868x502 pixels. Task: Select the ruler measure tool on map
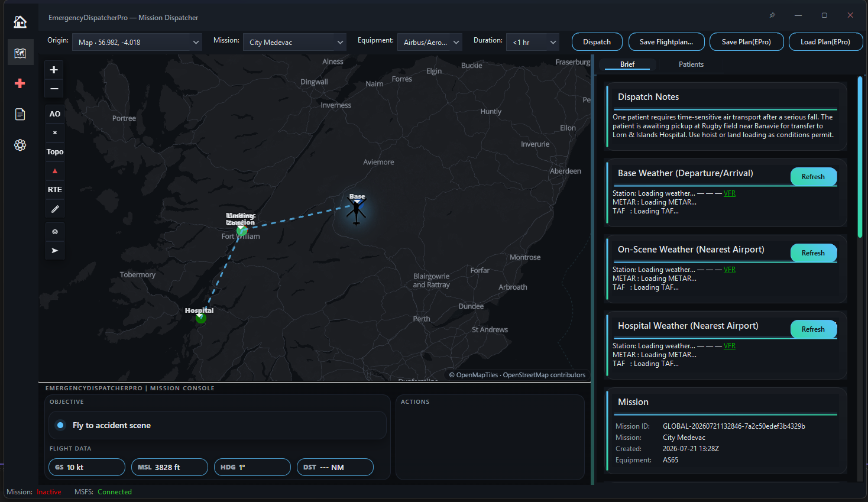[55, 209]
